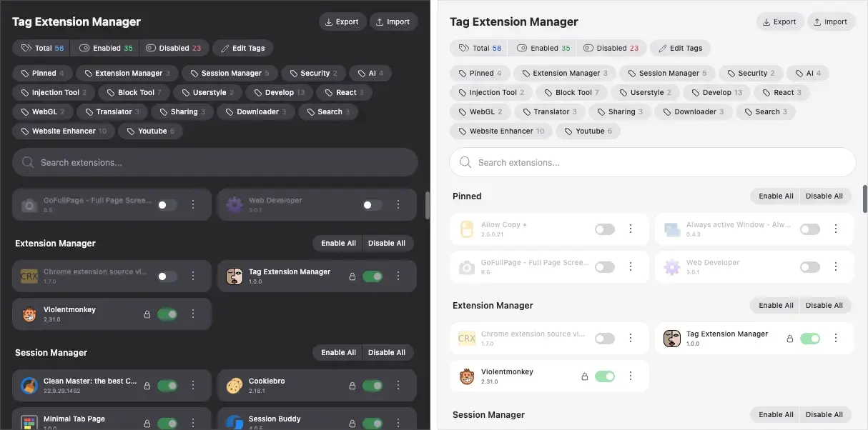
Task: Click Cookiebro cookie icon in dark panel
Action: point(235,386)
